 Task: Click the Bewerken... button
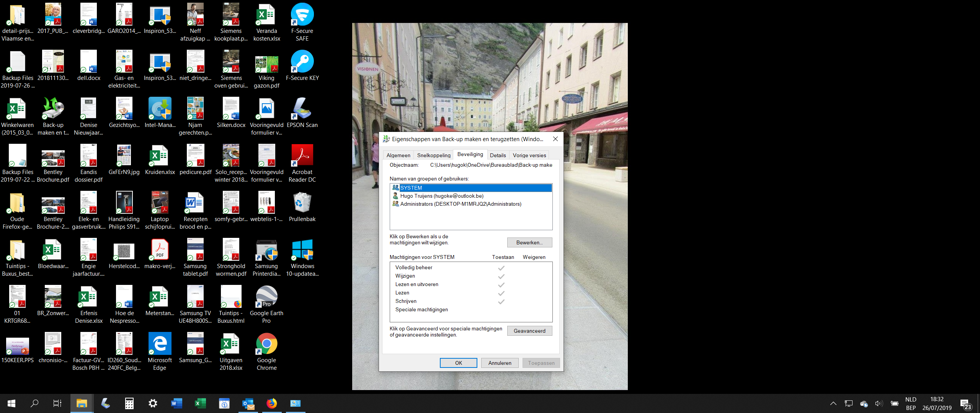529,242
